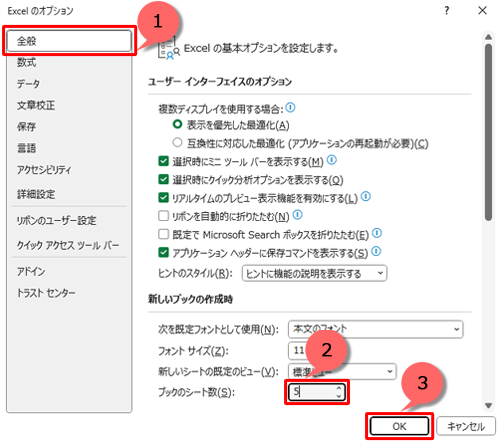Toggle アプリケーション ヘッダーに保存コマンド checkbox
The image size is (500, 441).
click(x=163, y=252)
